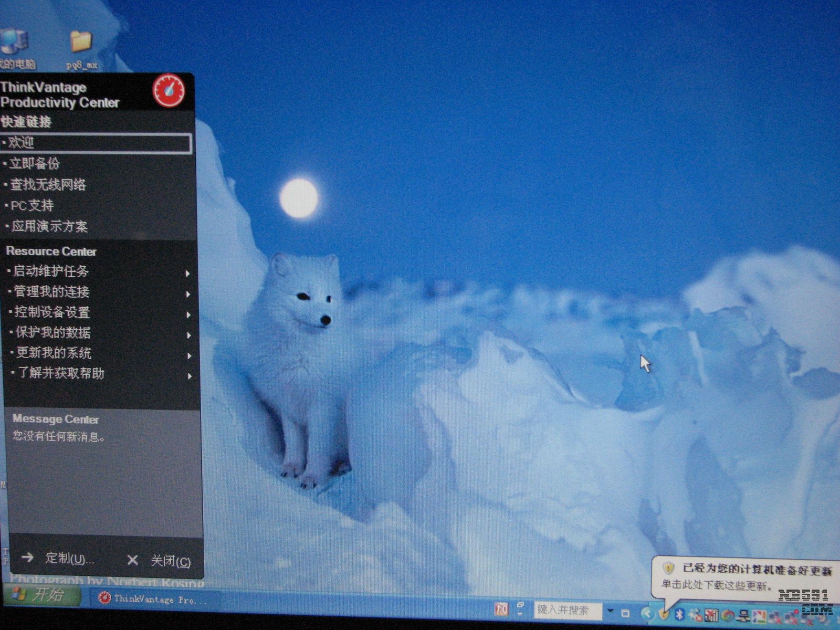Screen dimensions: 840x630
Task: Click the yellow Windows Update shield icon
Action: 664,613
